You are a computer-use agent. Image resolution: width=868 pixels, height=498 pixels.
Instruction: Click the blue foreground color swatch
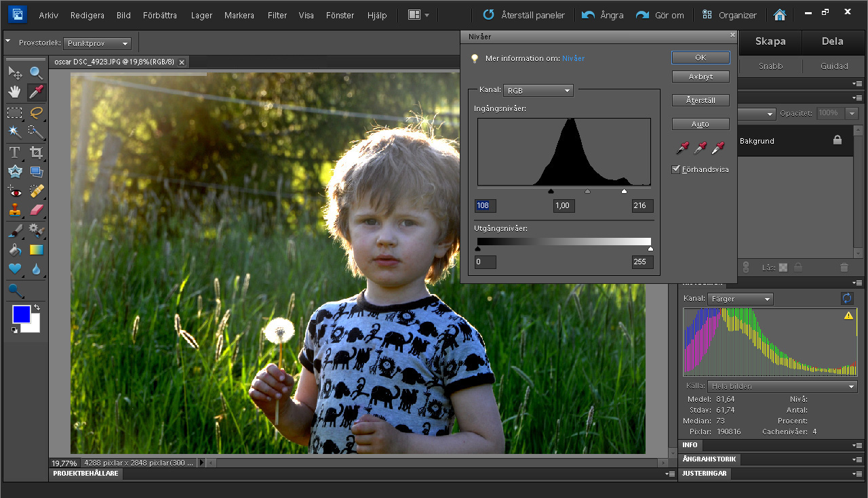click(x=21, y=314)
